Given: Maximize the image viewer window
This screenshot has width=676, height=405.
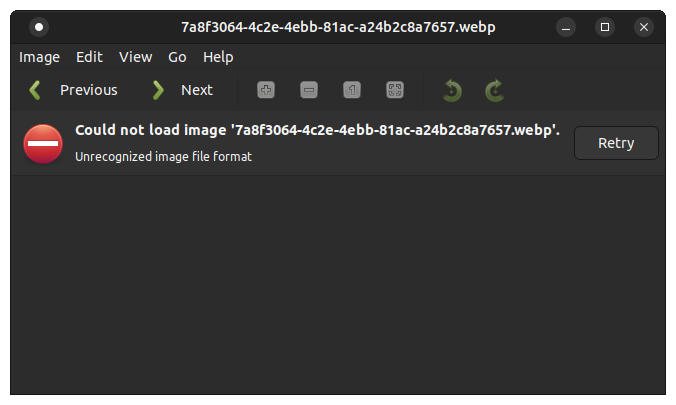Looking at the screenshot, I should tap(605, 27).
